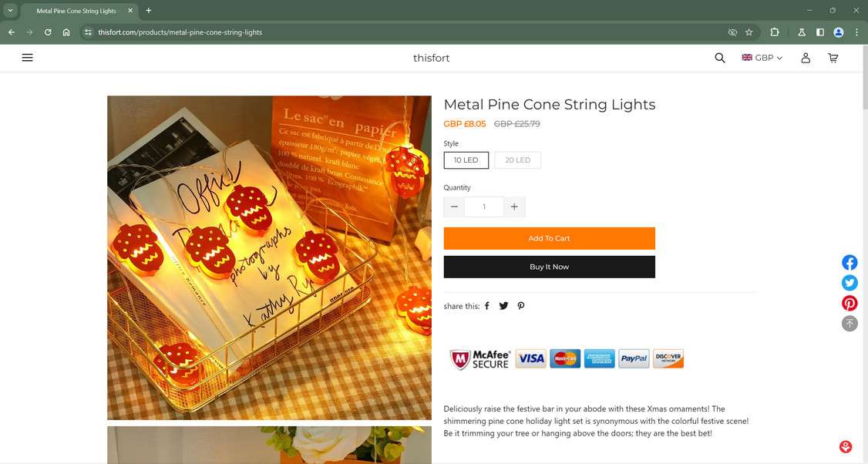
Task: Open the site search magnifier
Action: point(720,58)
